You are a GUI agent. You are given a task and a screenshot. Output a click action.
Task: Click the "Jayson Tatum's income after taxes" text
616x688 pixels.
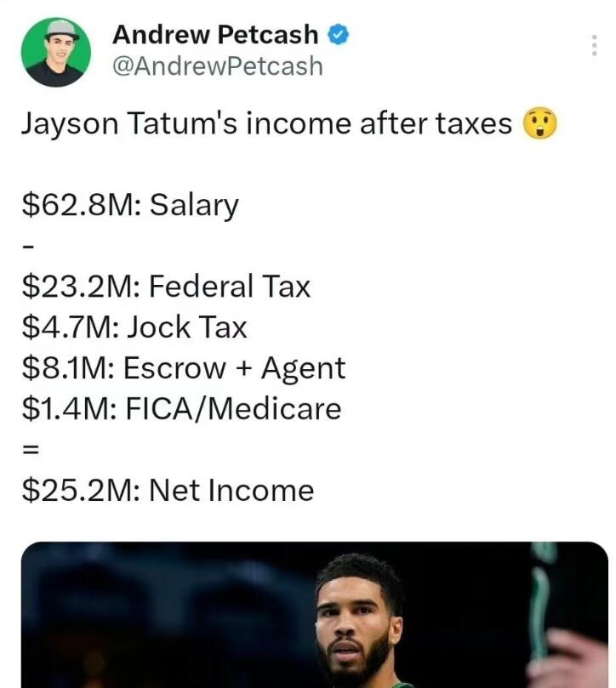tap(266, 125)
